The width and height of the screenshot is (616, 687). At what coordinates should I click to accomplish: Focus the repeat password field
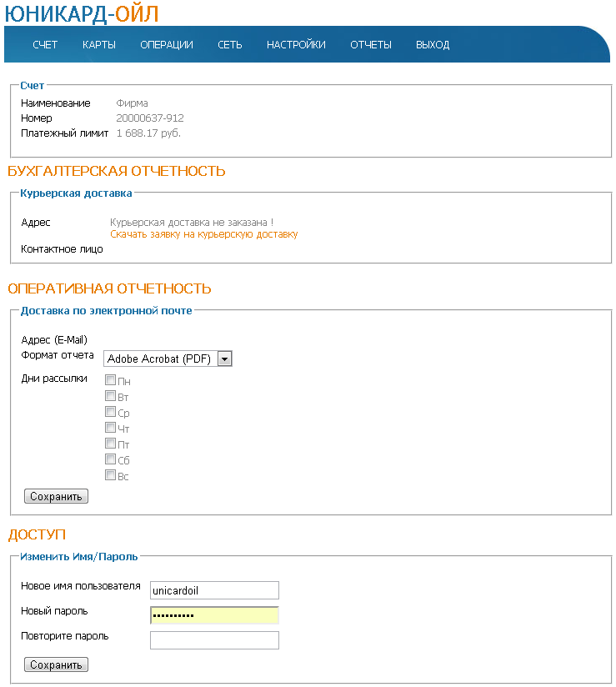point(214,640)
